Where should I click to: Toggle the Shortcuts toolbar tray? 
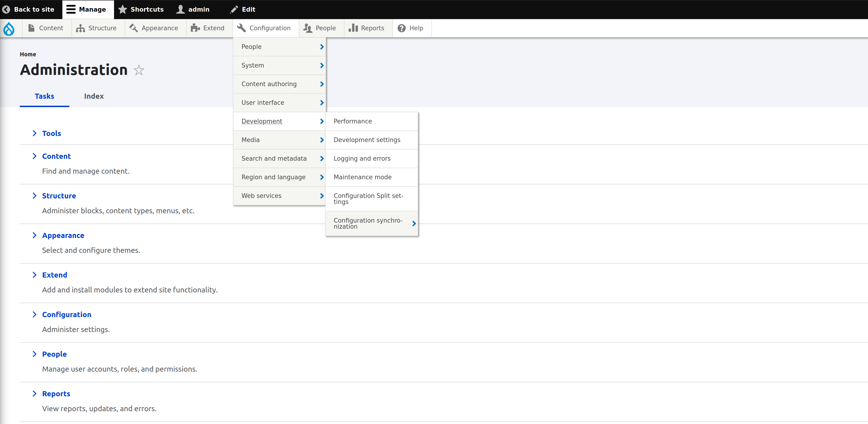[x=141, y=10]
